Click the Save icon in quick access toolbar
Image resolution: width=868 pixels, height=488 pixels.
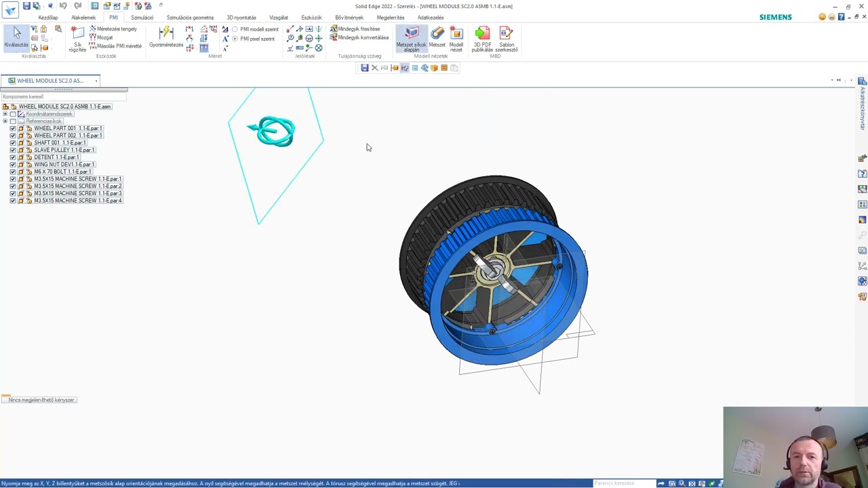pos(26,6)
